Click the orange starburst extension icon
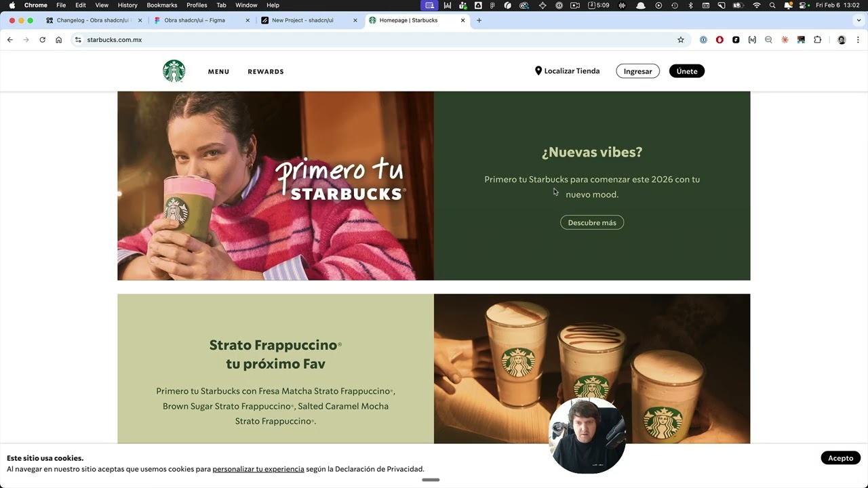The width and height of the screenshot is (868, 488). click(x=785, y=40)
